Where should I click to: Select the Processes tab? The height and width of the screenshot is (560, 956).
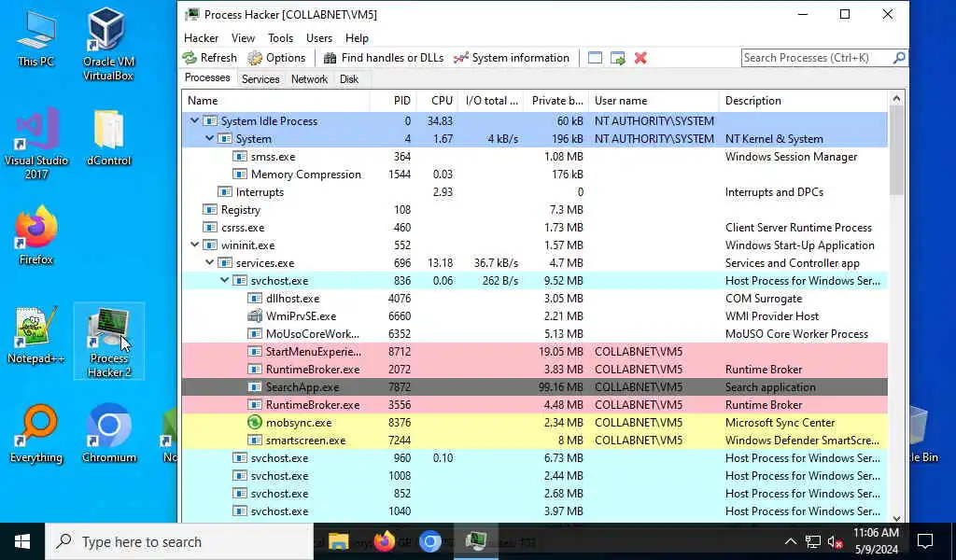pos(207,78)
